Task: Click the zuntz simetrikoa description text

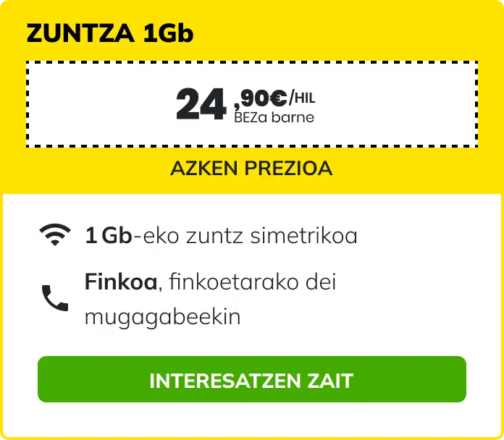Action: [279, 235]
